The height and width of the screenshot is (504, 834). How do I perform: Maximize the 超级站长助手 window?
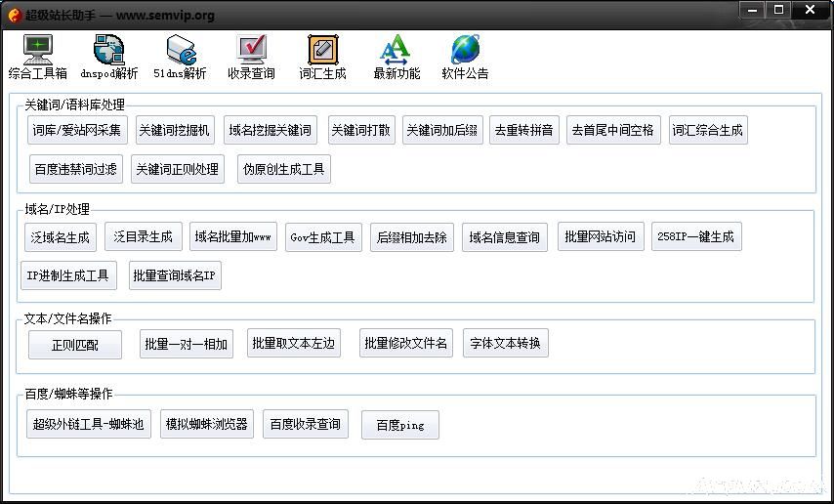[778, 10]
